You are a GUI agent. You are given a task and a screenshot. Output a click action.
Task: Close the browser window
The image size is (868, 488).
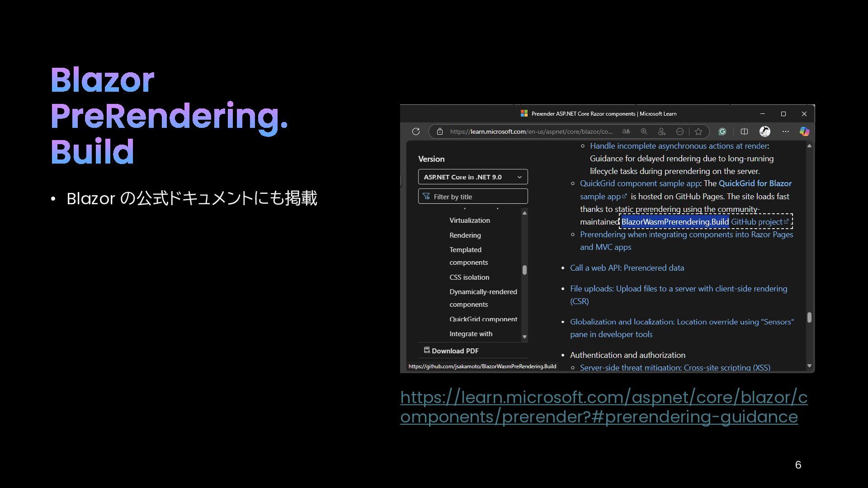point(804,114)
